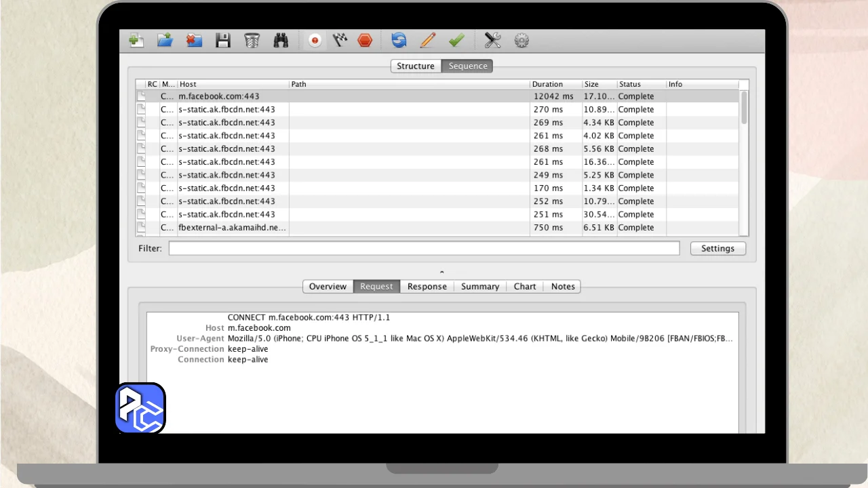The height and width of the screenshot is (488, 868).
Task: Open a saved session file
Action: click(165, 41)
